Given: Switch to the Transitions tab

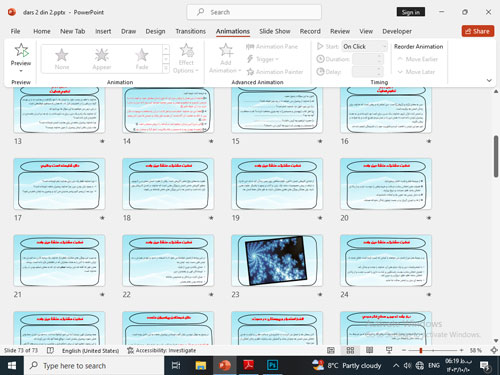Looking at the screenshot, I should [x=191, y=31].
